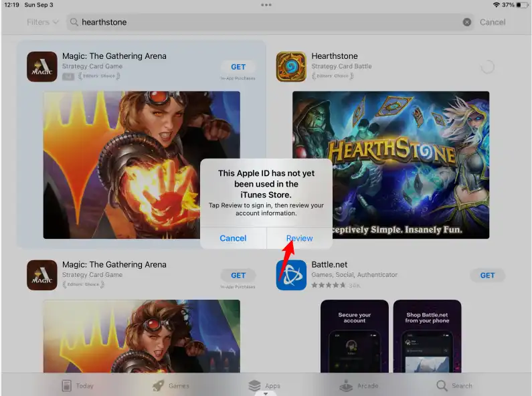
Task: Cancel the search at top right
Action: pyautogui.click(x=493, y=22)
